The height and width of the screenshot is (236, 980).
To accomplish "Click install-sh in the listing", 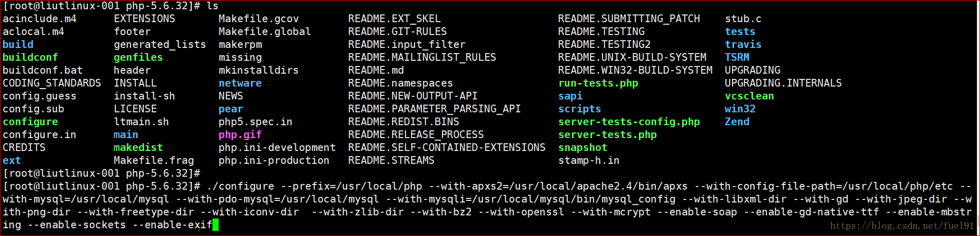I will [x=145, y=96].
